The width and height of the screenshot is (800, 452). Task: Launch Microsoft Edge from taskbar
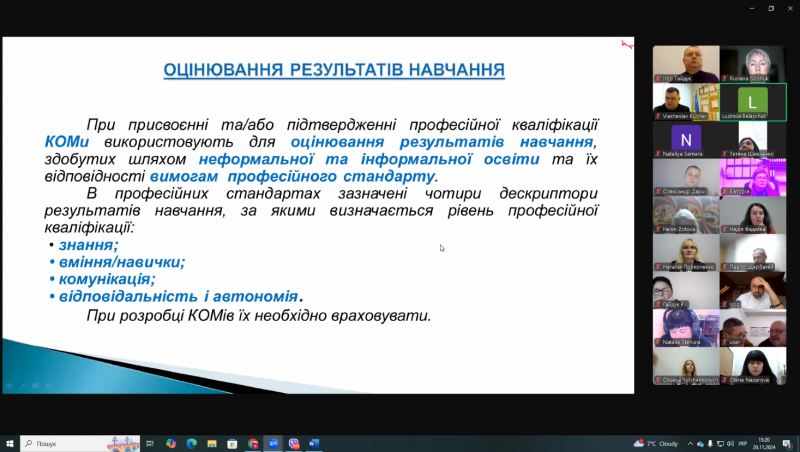(191, 443)
